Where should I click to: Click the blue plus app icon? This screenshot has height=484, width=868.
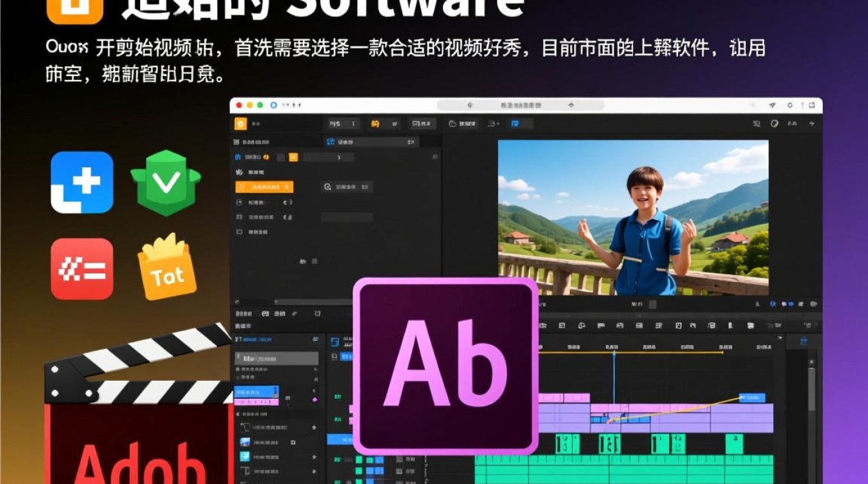coord(82,183)
